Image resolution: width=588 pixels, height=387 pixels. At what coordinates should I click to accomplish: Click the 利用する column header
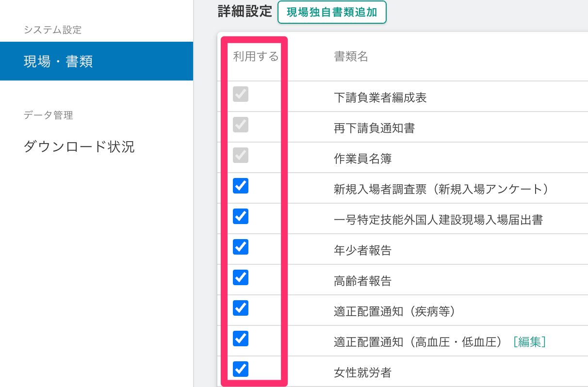[256, 57]
